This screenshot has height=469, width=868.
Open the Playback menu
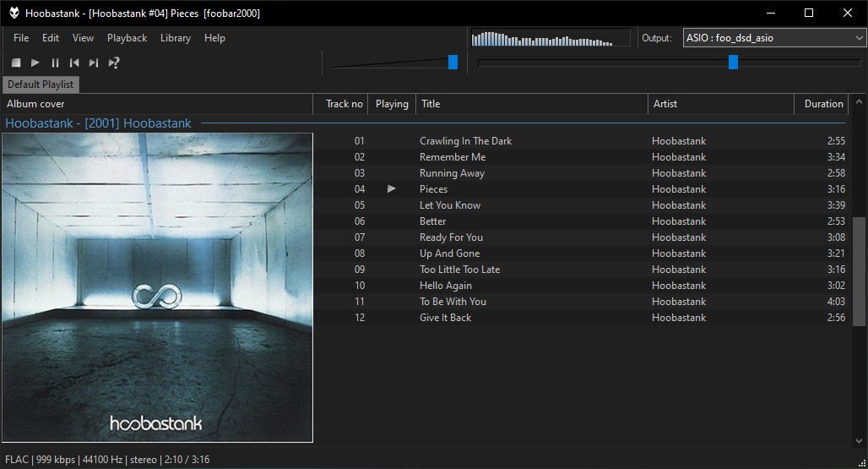(127, 38)
